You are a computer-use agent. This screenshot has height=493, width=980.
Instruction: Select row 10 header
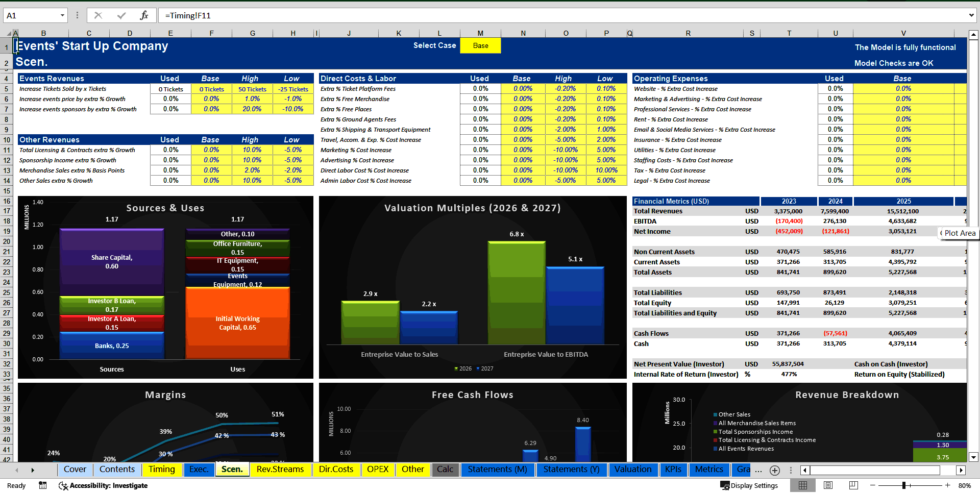click(7, 140)
